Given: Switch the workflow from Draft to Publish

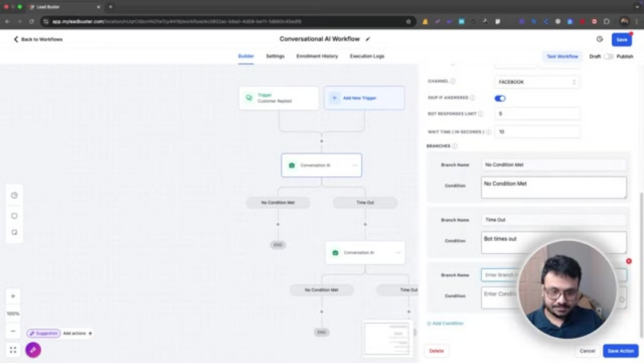Looking at the screenshot, I should 609,56.
